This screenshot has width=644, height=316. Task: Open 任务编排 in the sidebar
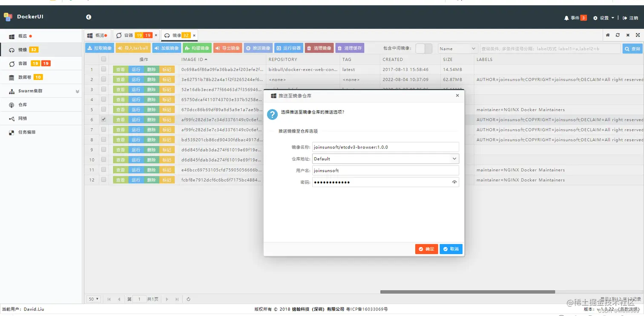pos(41,132)
